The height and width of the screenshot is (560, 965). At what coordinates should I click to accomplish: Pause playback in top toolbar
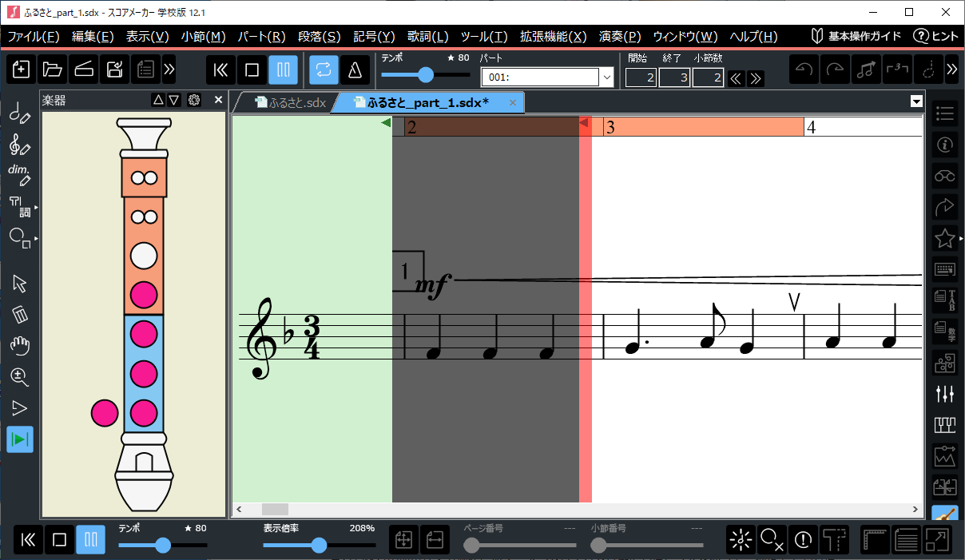click(x=283, y=70)
